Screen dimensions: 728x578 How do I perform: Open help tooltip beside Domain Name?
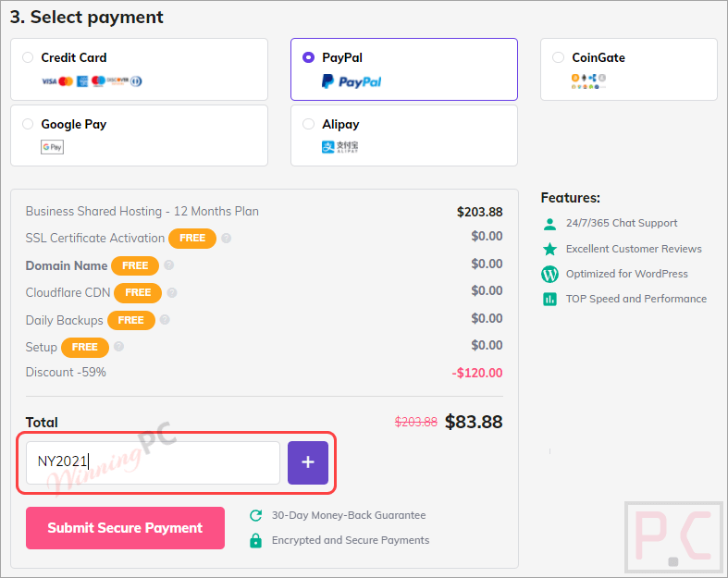[x=169, y=265]
